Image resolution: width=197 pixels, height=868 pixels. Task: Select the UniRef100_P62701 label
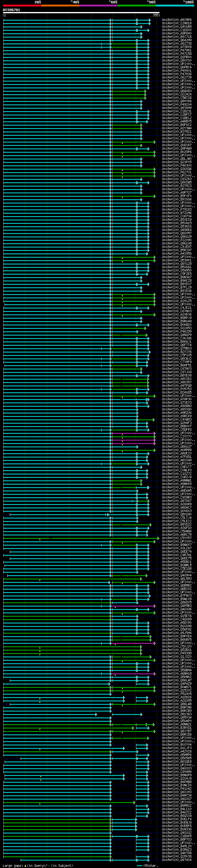[x=177, y=172]
